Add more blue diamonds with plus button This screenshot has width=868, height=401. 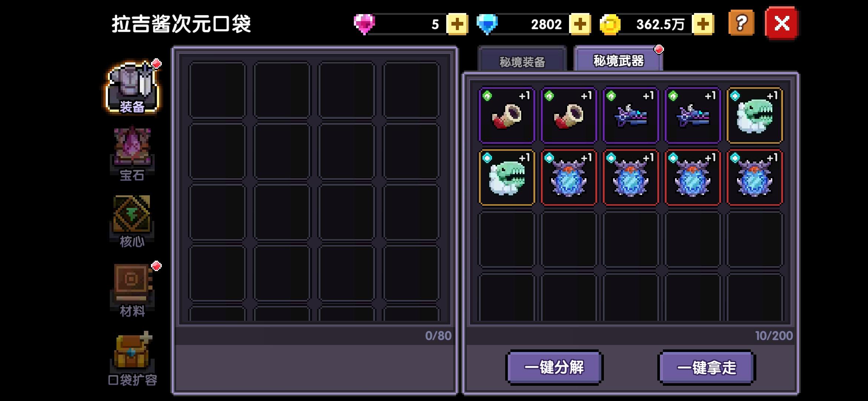click(x=580, y=25)
